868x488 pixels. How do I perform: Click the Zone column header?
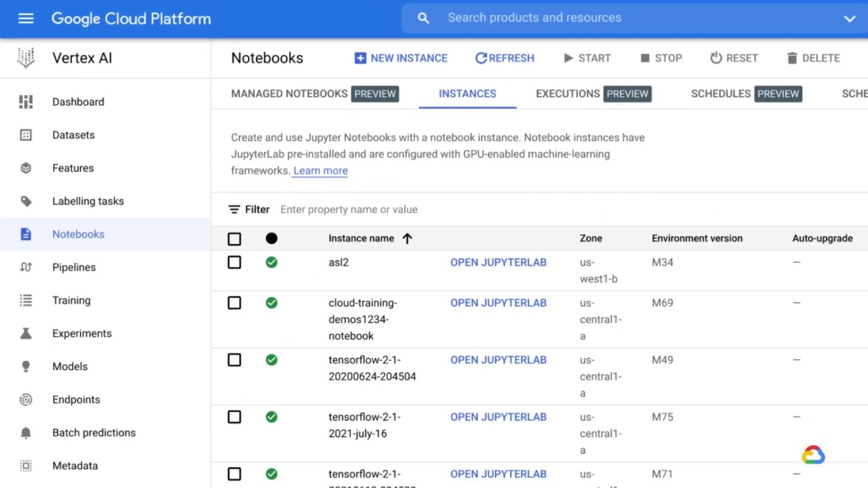pyautogui.click(x=591, y=239)
